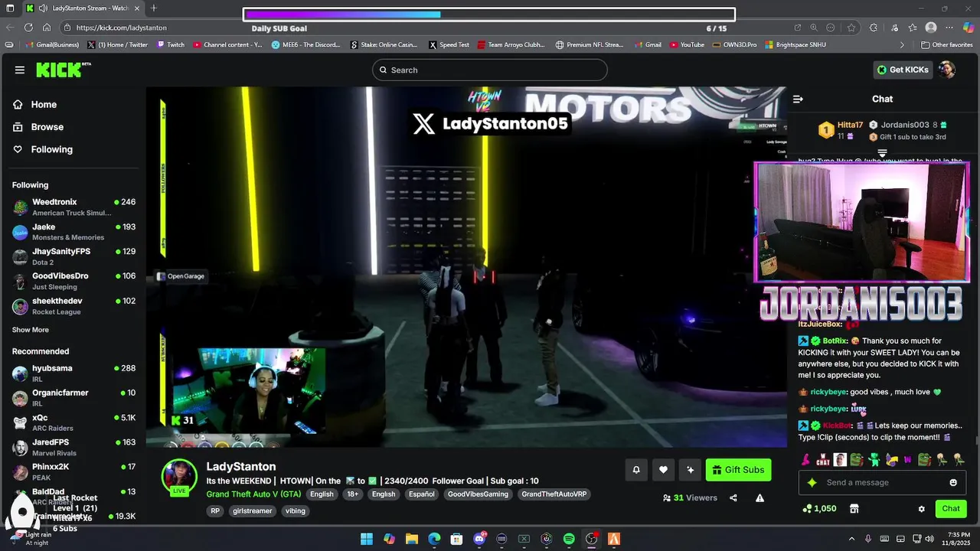This screenshot has height=551, width=980.
Task: Click the RP tag
Action: pos(215,511)
